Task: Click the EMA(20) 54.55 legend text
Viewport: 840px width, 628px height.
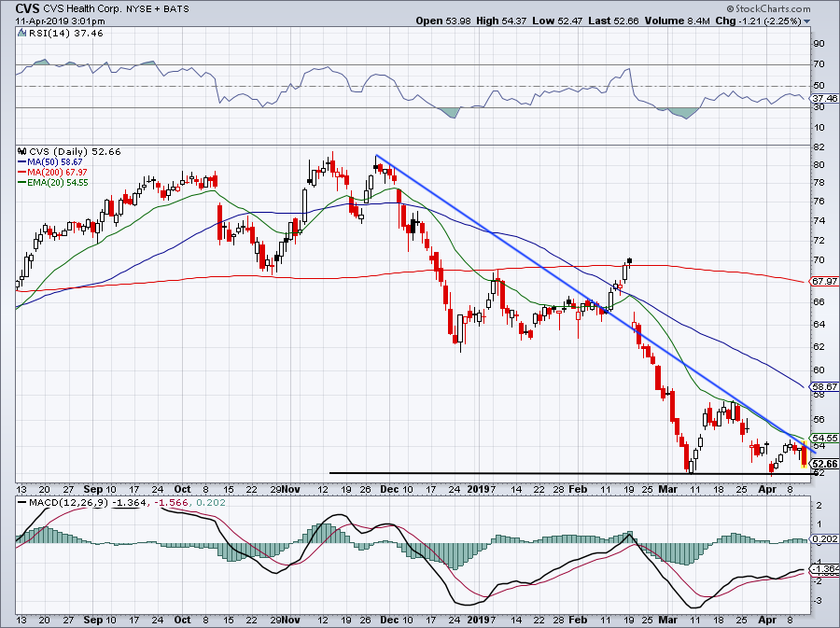Action: (x=57, y=183)
